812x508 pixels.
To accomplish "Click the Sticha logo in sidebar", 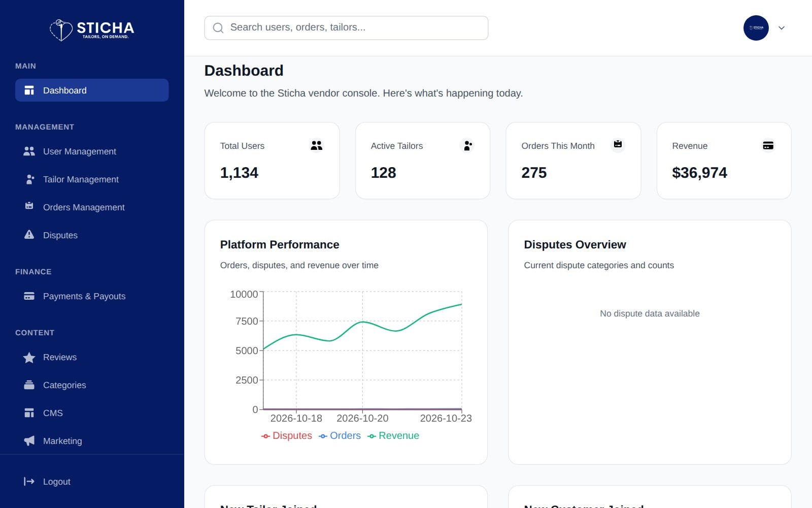I will [92, 30].
